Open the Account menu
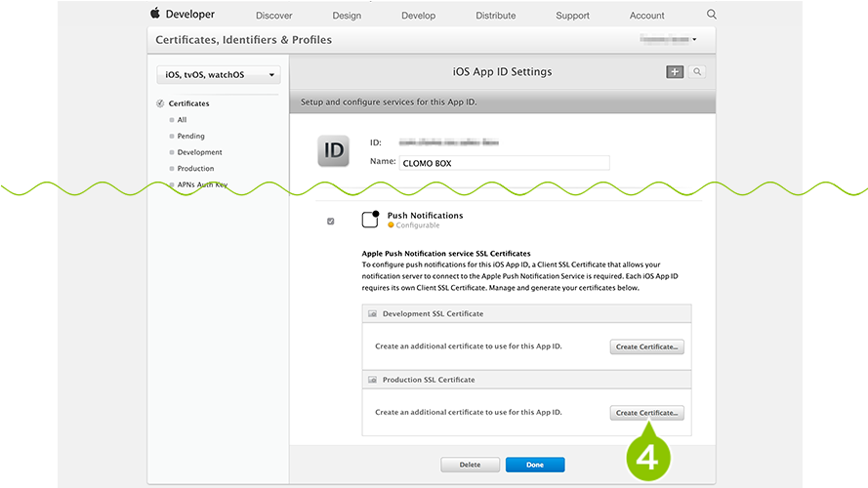This screenshot has height=488, width=868. 646,16
